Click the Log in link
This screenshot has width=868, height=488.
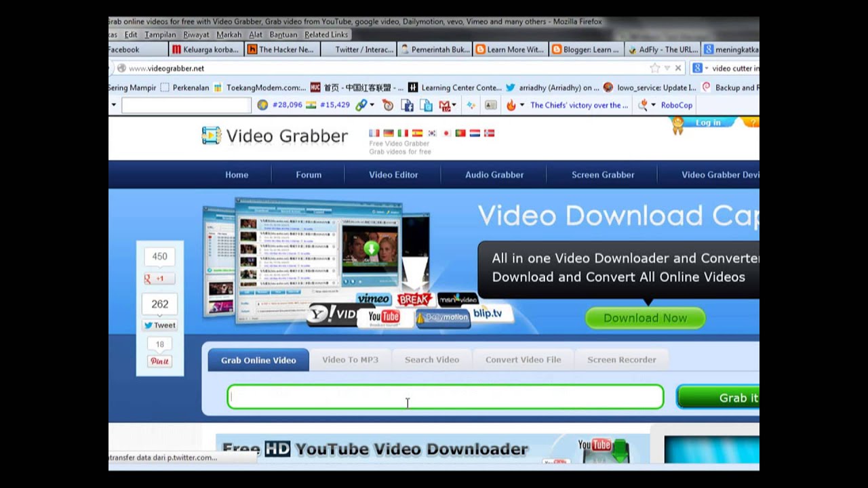point(707,123)
